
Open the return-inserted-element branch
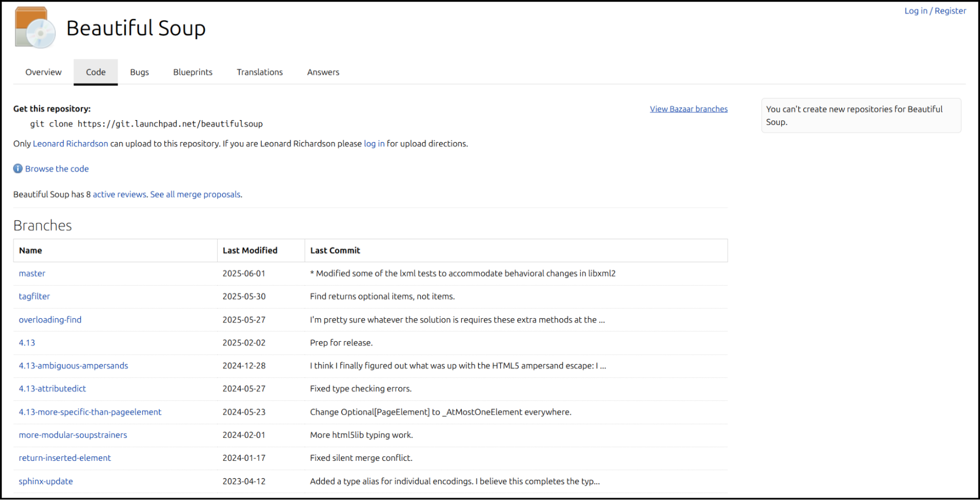pos(65,458)
